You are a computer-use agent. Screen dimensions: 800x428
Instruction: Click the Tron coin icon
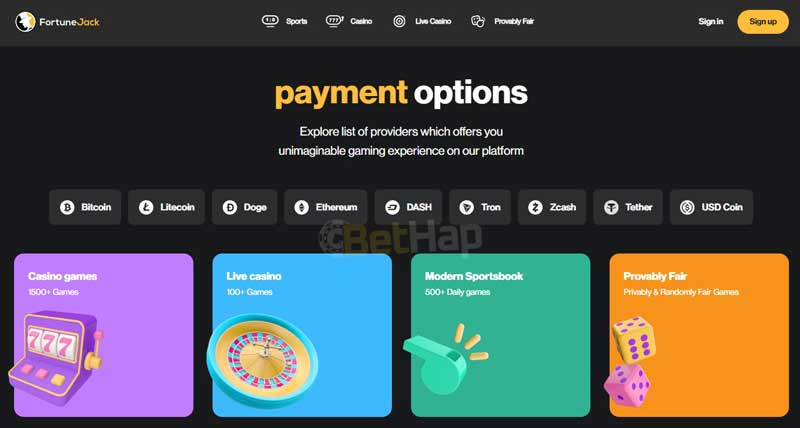[x=466, y=207]
